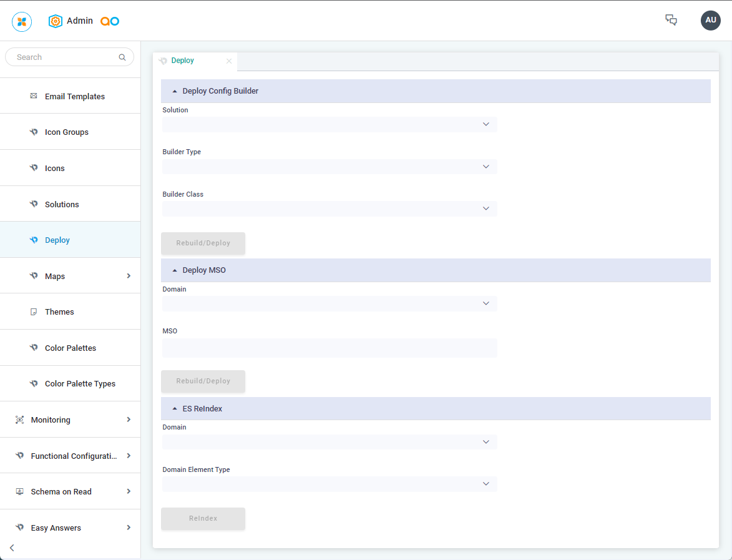Click the app launcher logo icon
The height and width of the screenshot is (560, 732).
(22, 22)
